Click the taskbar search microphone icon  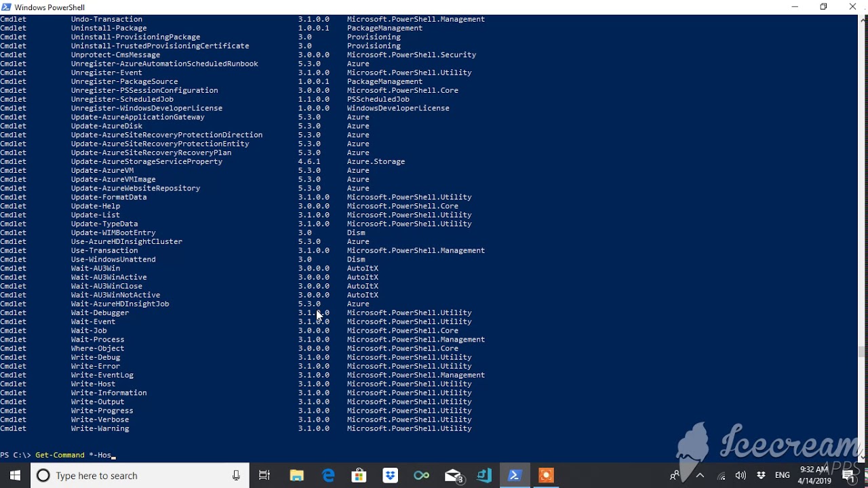click(236, 476)
